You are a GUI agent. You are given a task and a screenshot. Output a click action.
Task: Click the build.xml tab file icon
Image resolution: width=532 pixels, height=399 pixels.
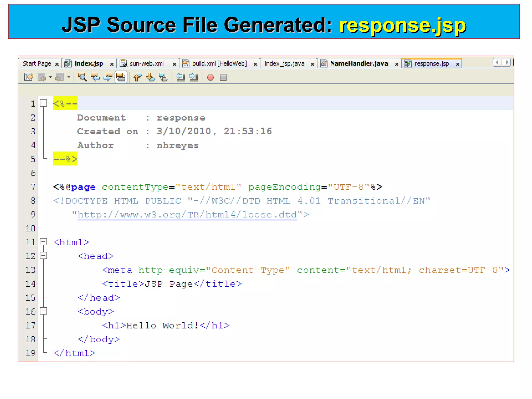click(x=185, y=63)
